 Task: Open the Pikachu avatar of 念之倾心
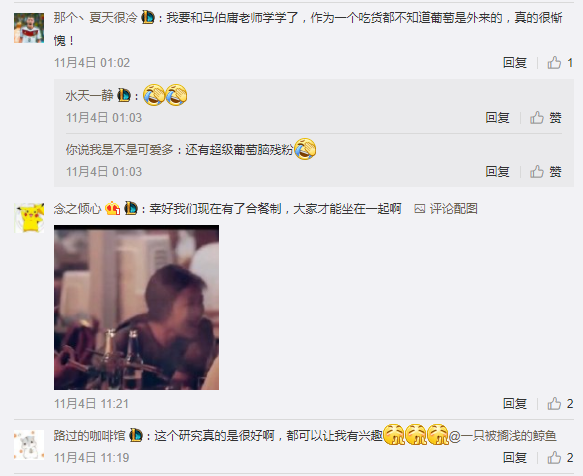pyautogui.click(x=29, y=218)
